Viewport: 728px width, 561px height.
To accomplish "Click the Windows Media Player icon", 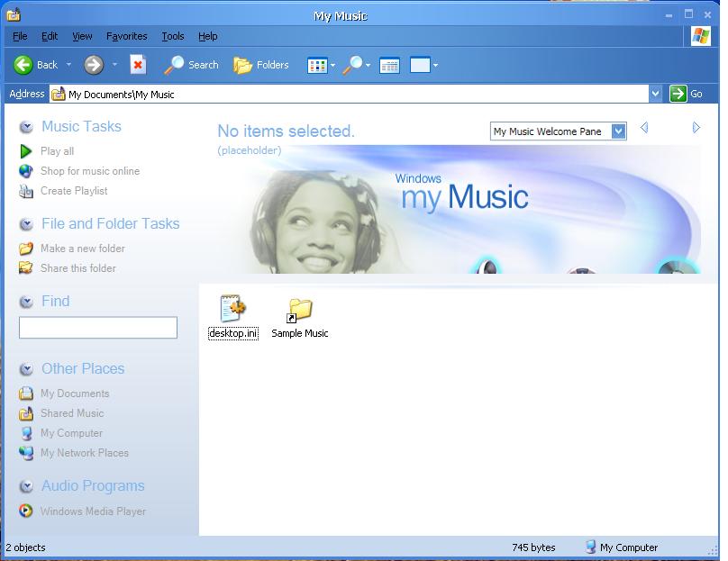I will (x=26, y=511).
